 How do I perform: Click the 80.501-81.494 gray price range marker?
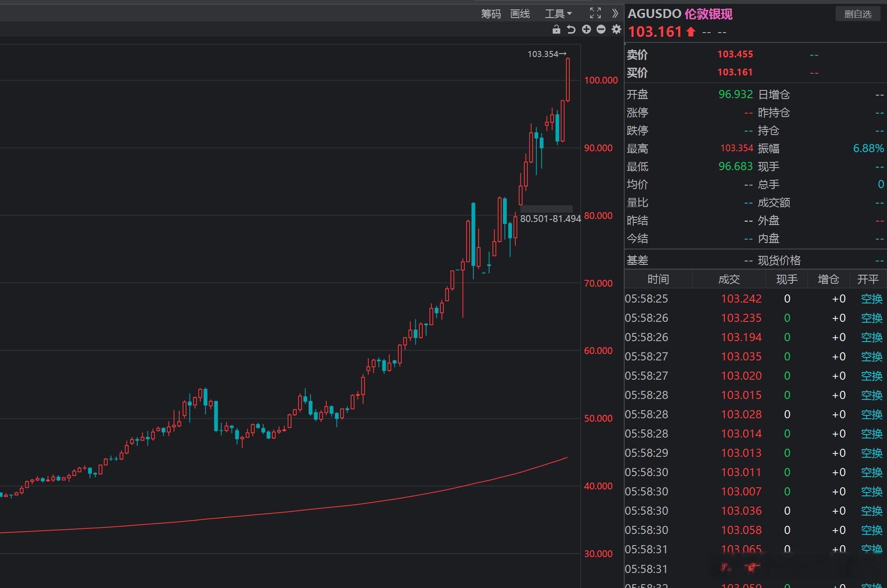(546, 209)
